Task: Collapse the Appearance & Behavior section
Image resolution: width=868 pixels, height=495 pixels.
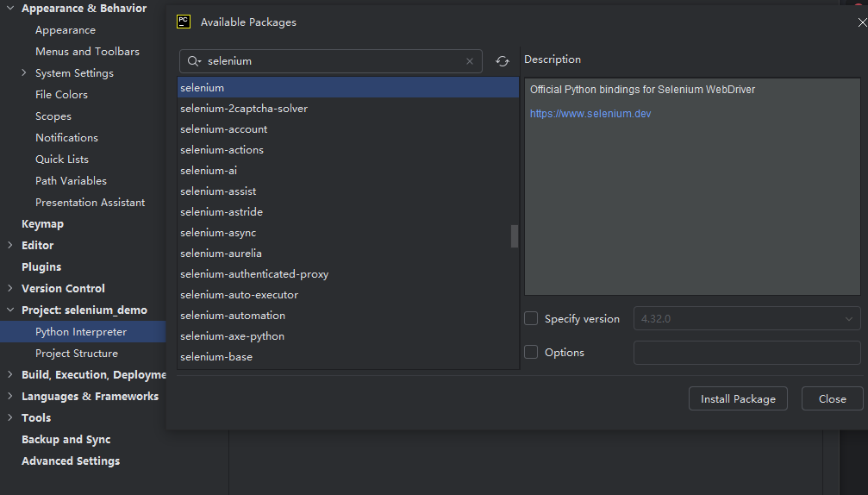Action: click(x=10, y=9)
